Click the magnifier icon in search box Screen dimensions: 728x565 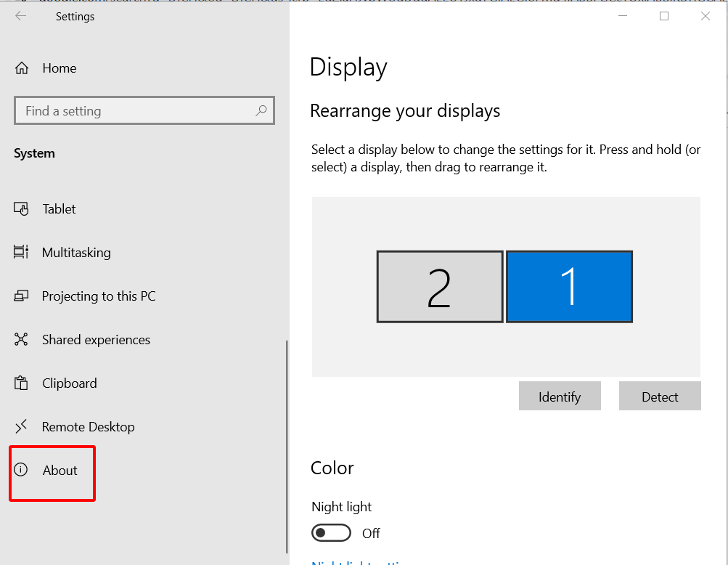tap(261, 111)
